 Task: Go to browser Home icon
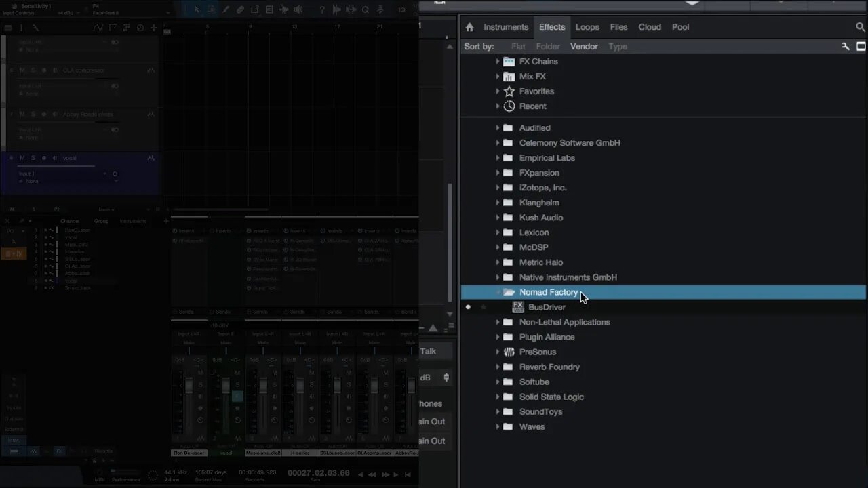point(469,27)
